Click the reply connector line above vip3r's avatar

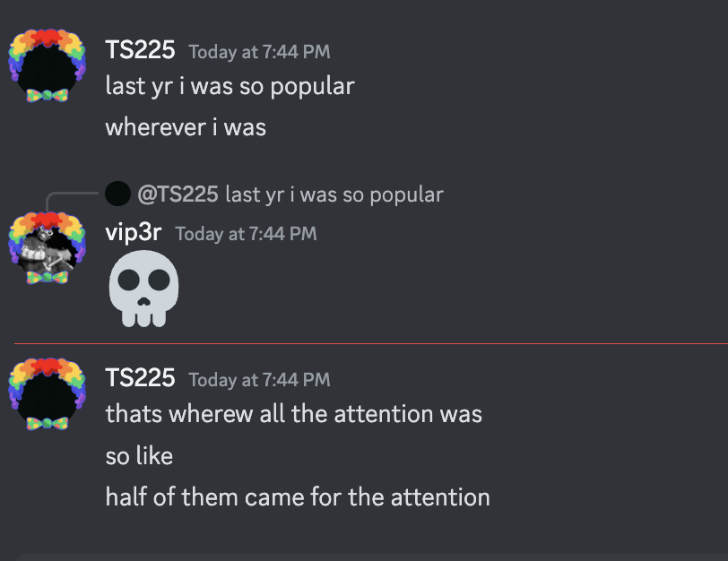pos(72,201)
